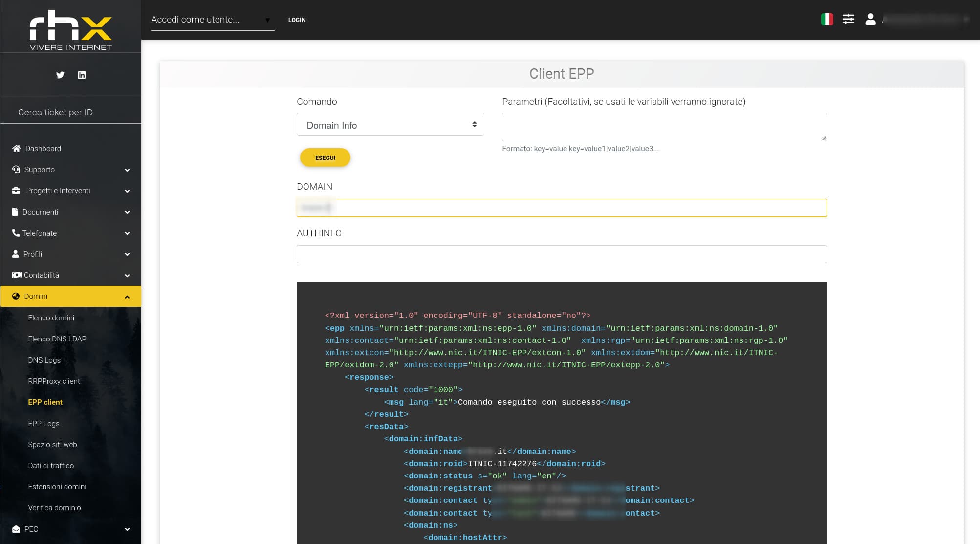Viewport: 980px width, 544px height.
Task: Open Elenco DNS LDAP
Action: pos(57,339)
